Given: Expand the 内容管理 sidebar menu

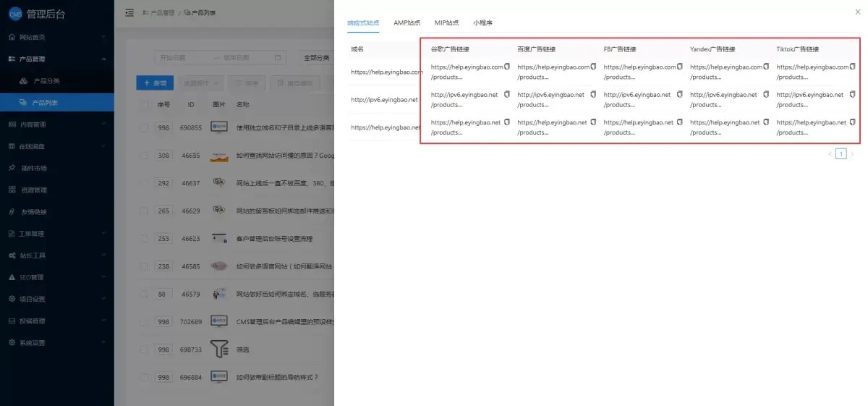Looking at the screenshot, I should click(x=56, y=124).
